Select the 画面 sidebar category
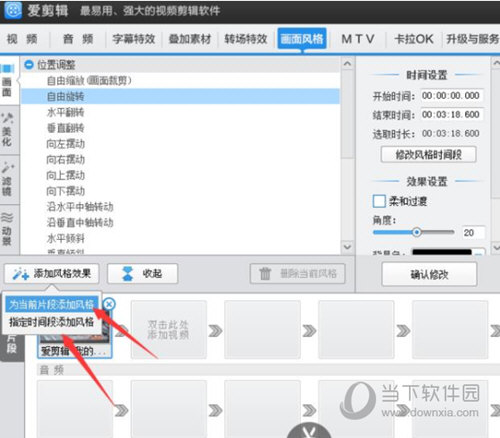500x438 pixels. (8, 82)
